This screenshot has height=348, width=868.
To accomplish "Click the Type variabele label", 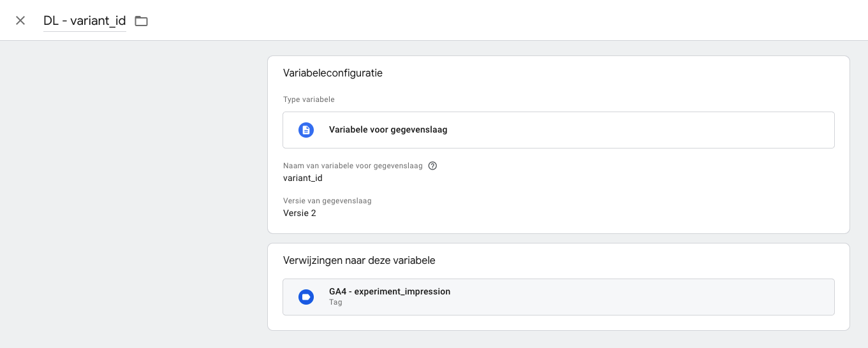I will pos(309,99).
